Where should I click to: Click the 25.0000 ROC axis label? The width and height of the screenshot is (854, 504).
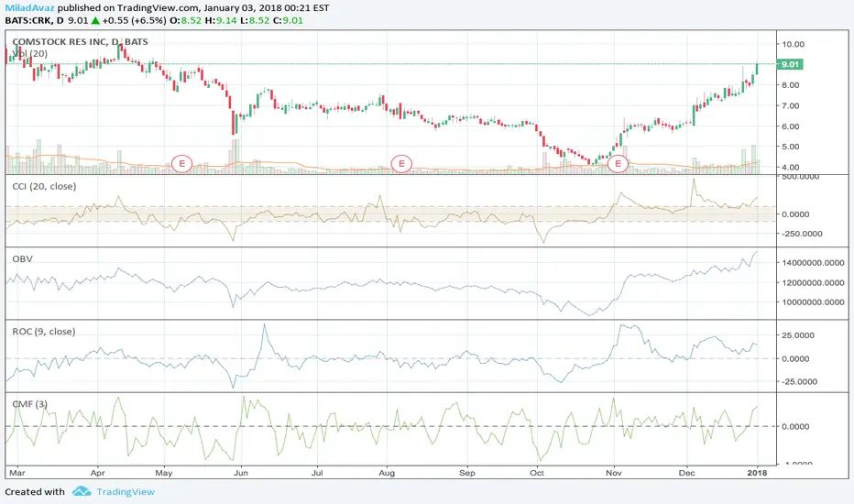tap(798, 335)
